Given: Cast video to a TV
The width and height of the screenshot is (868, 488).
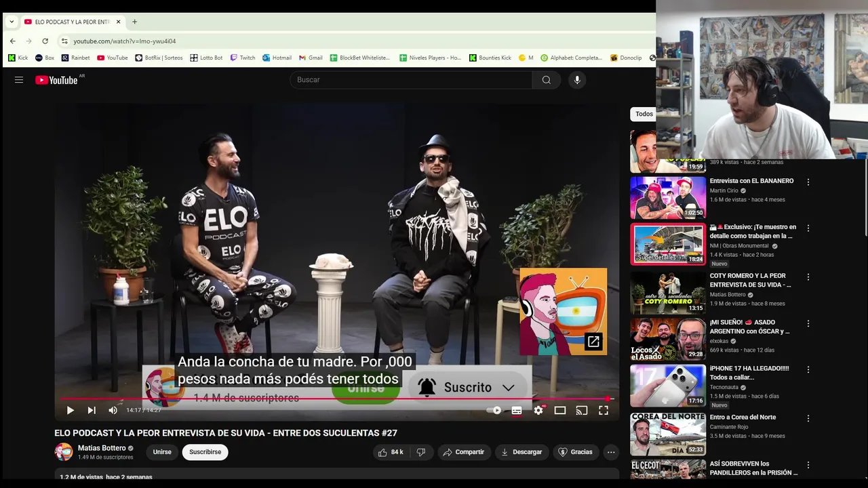Looking at the screenshot, I should 582,410.
